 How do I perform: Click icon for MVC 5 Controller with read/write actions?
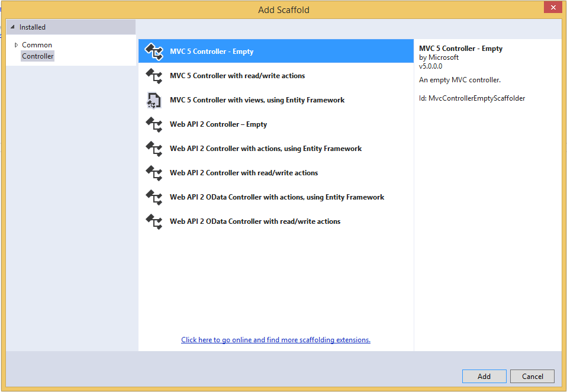point(154,76)
